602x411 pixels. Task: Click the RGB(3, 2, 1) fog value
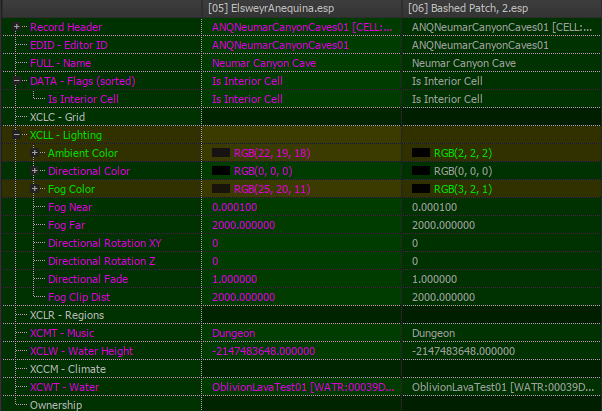click(463, 189)
